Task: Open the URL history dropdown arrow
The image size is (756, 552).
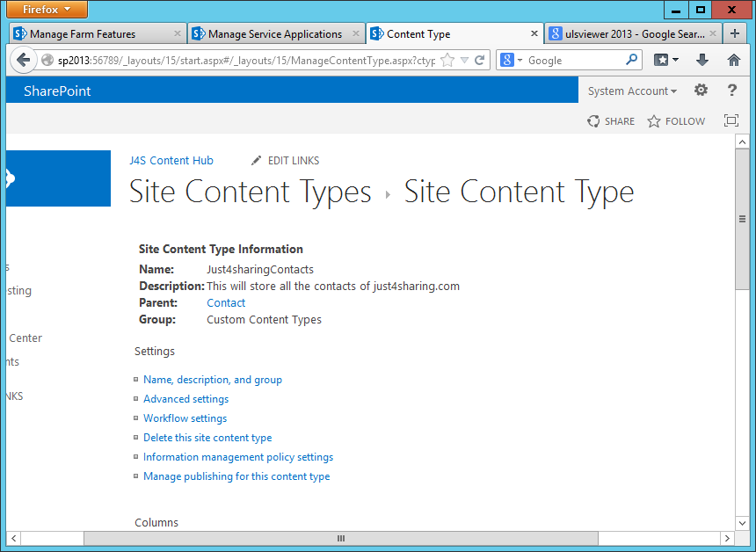Action: point(464,61)
